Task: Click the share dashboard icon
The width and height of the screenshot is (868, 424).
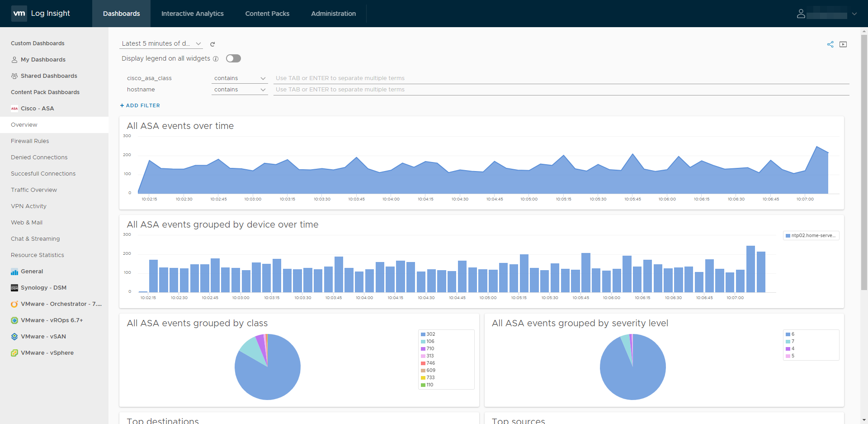Action: click(830, 44)
